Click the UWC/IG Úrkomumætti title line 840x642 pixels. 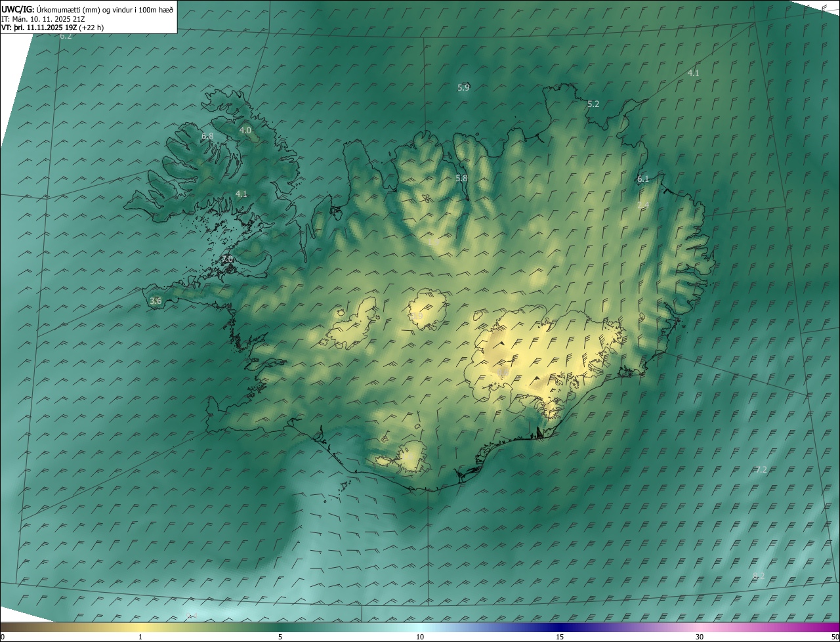87,9
